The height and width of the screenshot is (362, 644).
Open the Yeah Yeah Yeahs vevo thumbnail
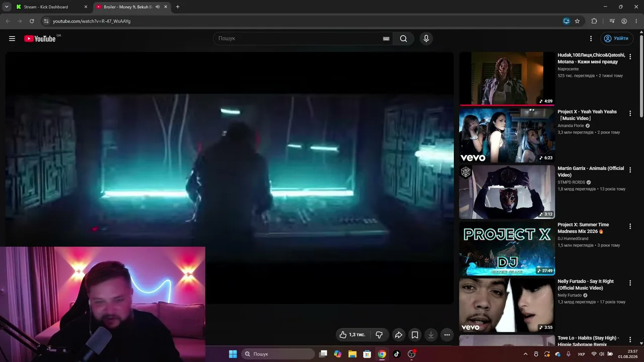coord(507,135)
